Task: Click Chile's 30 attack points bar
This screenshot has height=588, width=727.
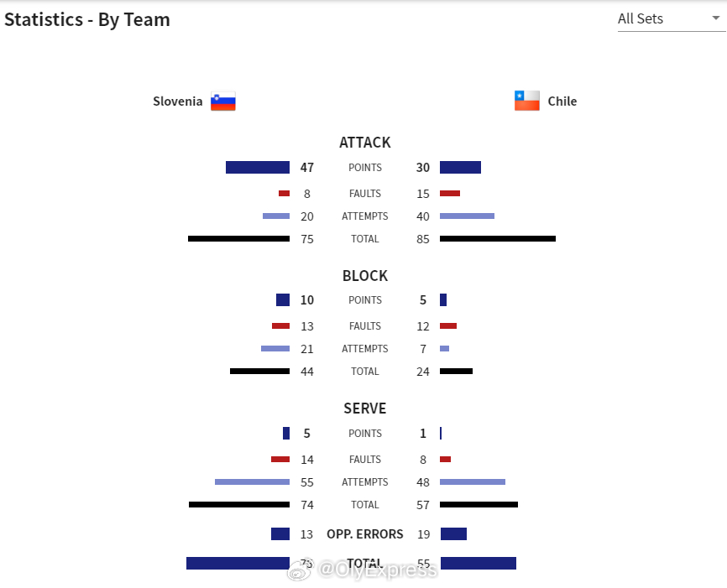Action: [x=460, y=167]
